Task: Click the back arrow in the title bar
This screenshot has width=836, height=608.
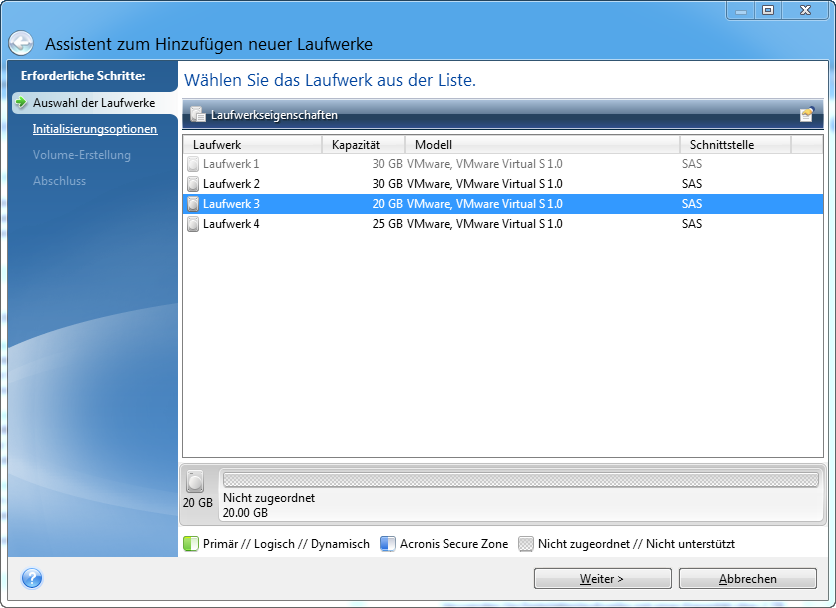Action: click(21, 44)
